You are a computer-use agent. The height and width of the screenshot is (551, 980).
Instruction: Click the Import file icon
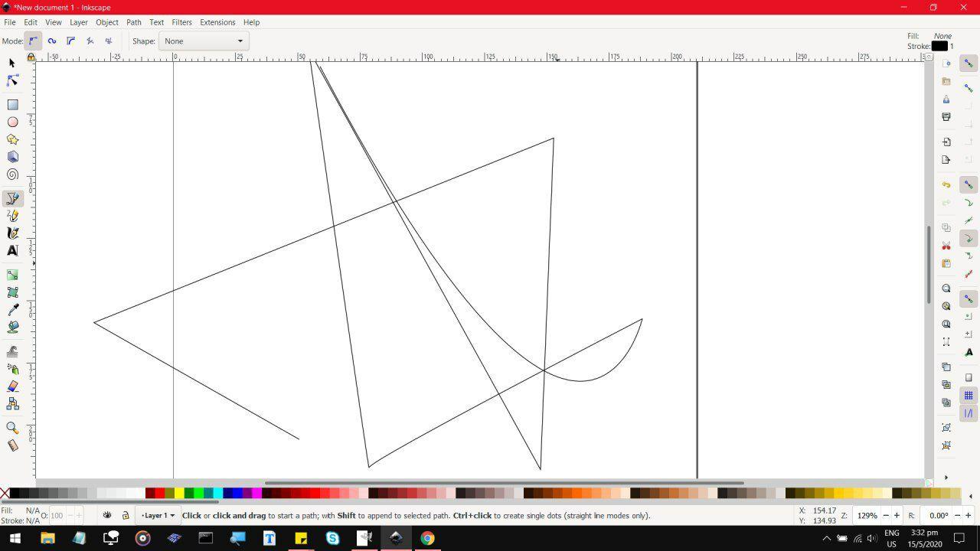(x=946, y=142)
